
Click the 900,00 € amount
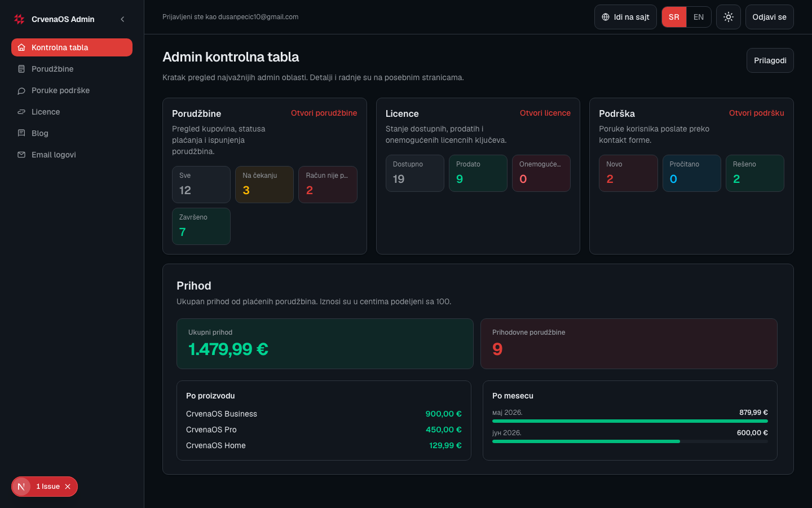point(443,414)
